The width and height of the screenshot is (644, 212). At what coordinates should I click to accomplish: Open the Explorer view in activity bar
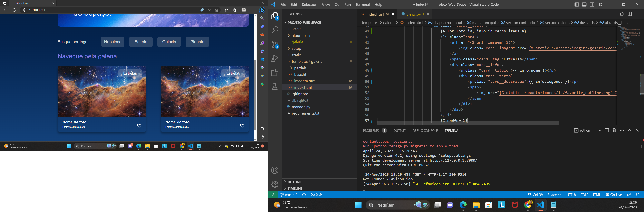click(x=275, y=16)
